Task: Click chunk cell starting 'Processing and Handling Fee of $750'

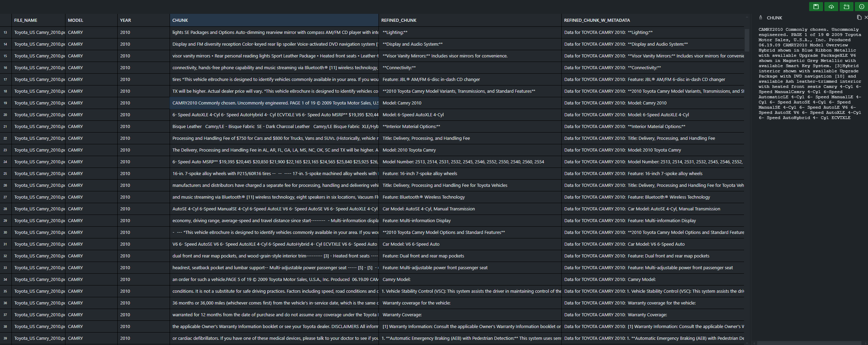Action: point(274,138)
